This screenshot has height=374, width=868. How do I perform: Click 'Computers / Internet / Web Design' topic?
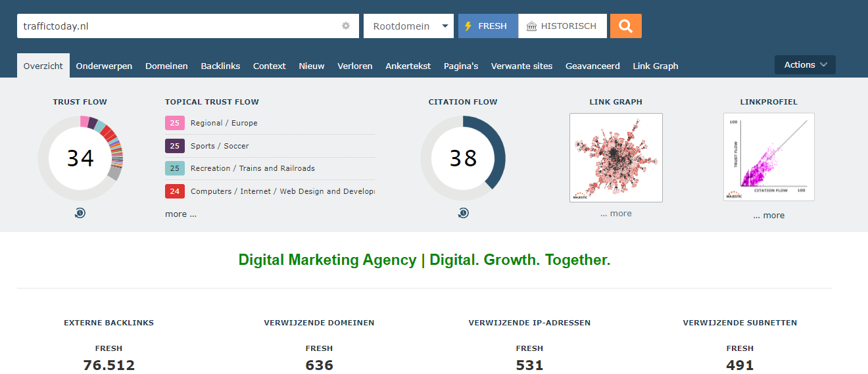point(283,191)
